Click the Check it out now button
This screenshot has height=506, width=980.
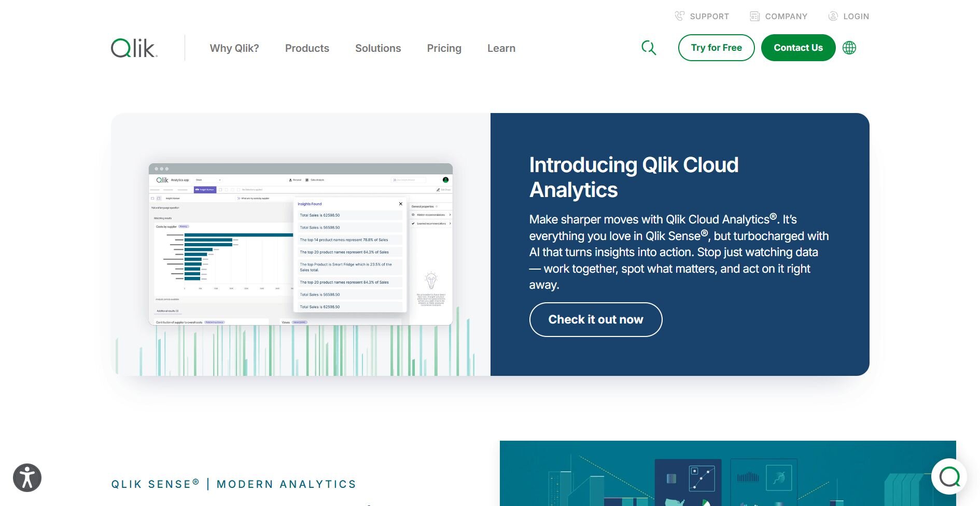[595, 319]
